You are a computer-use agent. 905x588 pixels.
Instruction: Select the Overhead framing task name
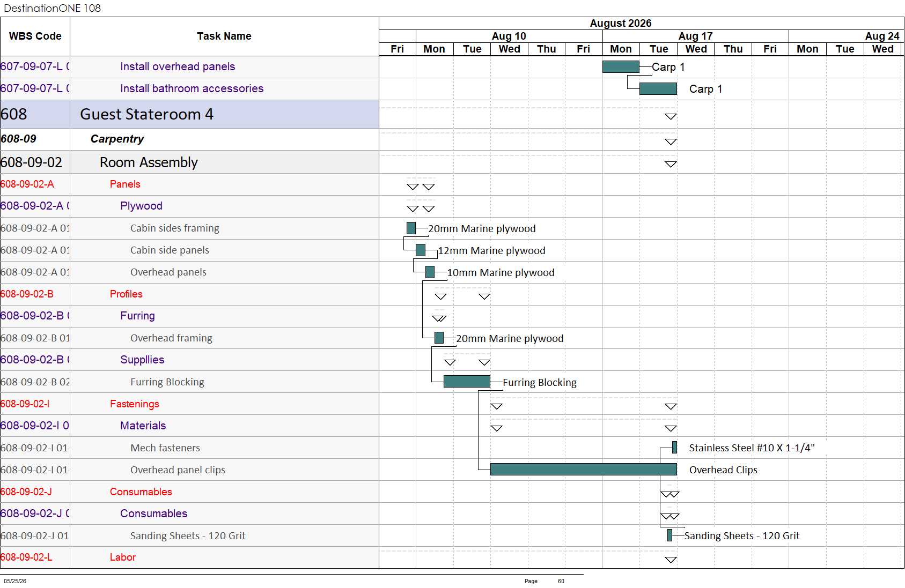171,338
